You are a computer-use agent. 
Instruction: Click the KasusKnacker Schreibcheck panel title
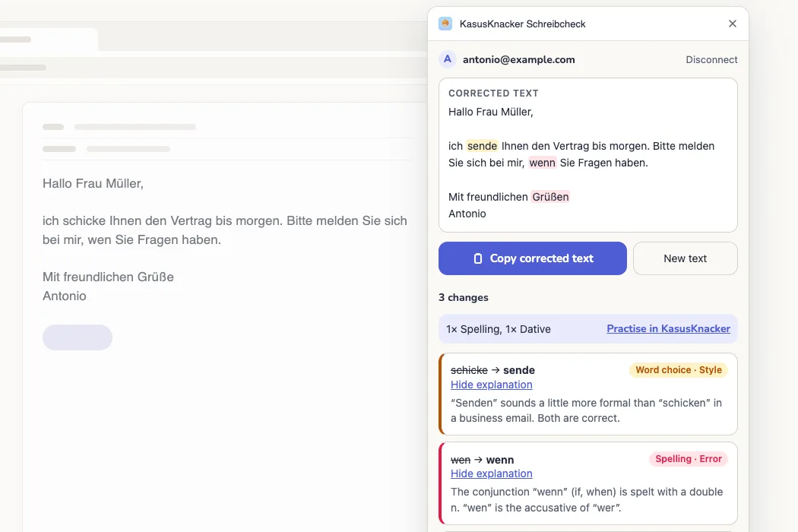tap(522, 24)
